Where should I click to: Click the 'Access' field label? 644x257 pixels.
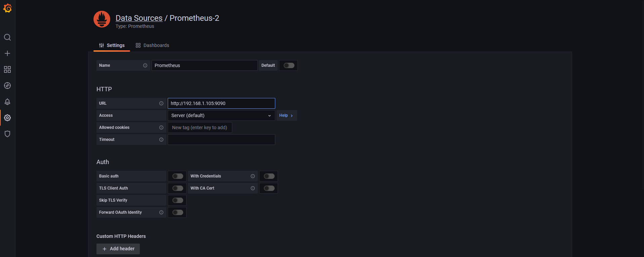tap(106, 115)
